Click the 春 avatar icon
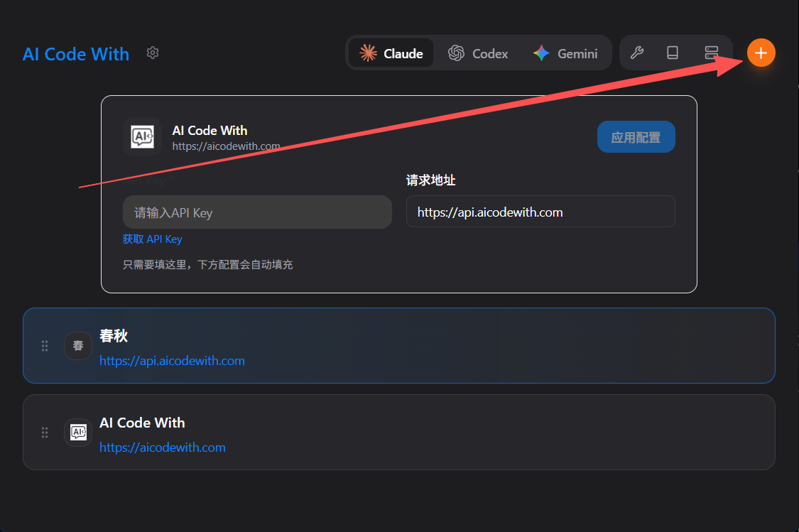 point(78,346)
